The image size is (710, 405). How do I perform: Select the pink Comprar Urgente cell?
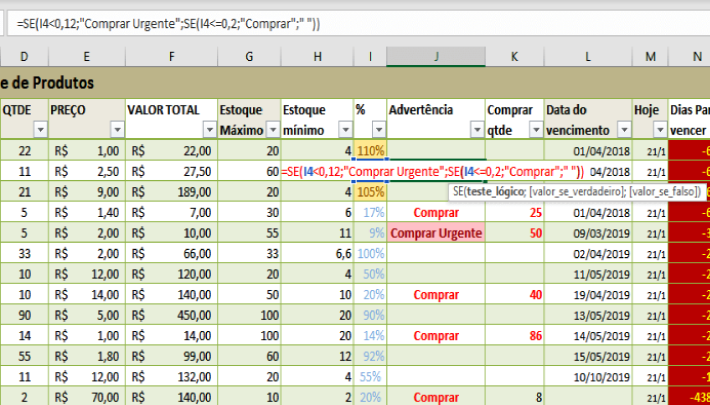point(437,232)
